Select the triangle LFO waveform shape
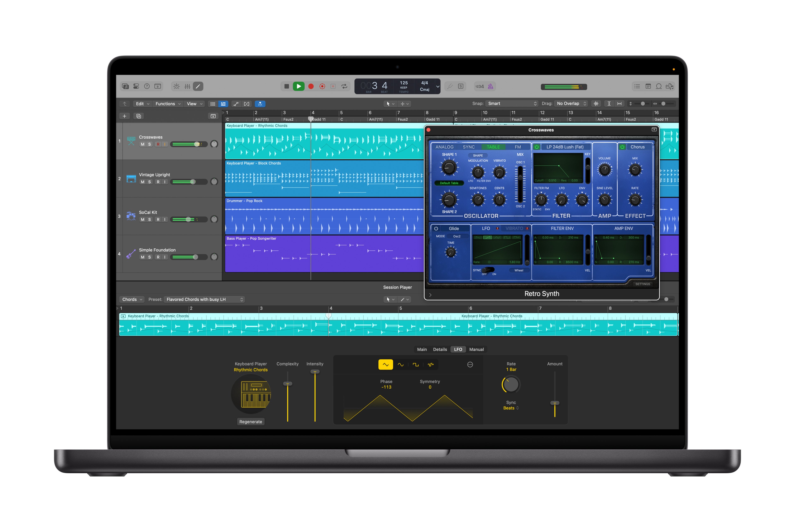Image resolution: width=795 pixels, height=532 pixels. (x=385, y=364)
